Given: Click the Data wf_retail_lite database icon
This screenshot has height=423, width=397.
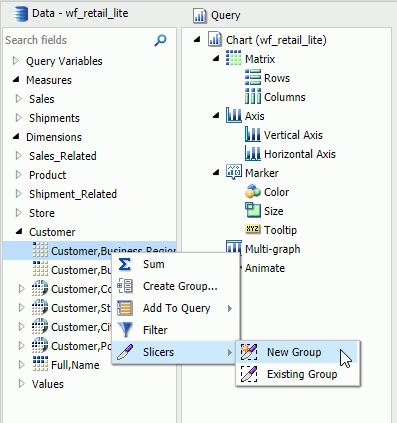Looking at the screenshot, I should 21,14.
